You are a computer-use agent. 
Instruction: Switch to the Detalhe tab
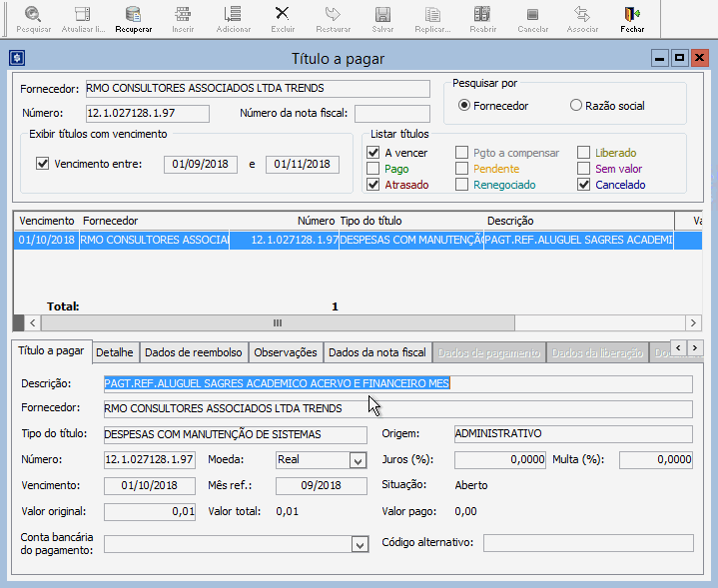115,352
